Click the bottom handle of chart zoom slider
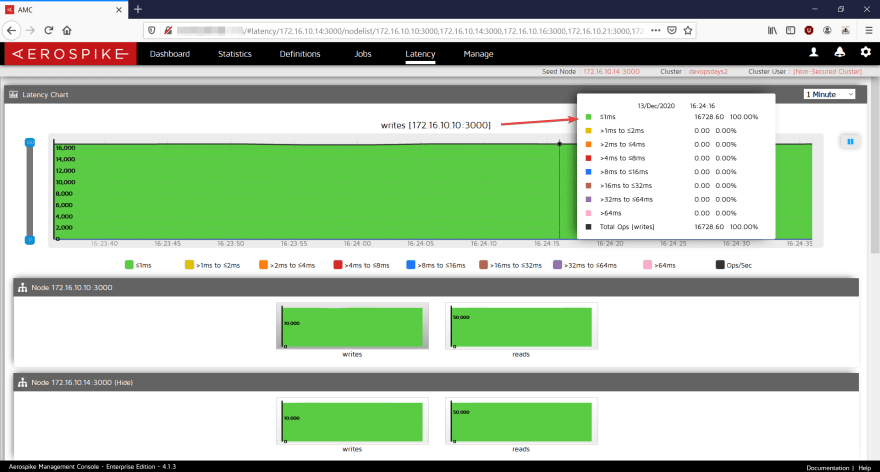 pos(30,240)
